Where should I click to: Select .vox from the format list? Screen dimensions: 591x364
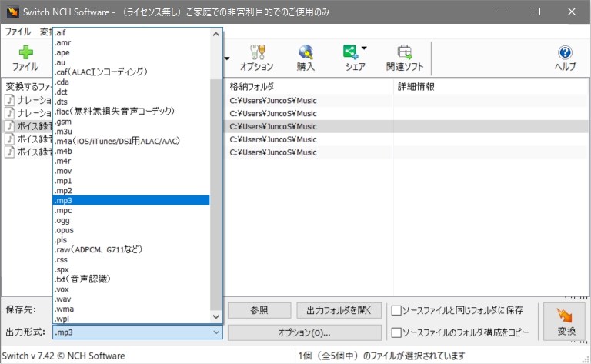coord(132,289)
